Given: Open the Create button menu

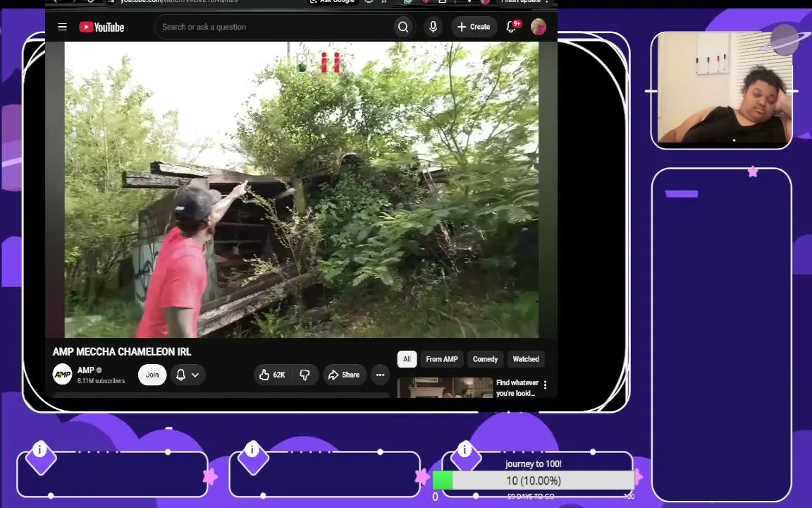Looking at the screenshot, I should 474,27.
